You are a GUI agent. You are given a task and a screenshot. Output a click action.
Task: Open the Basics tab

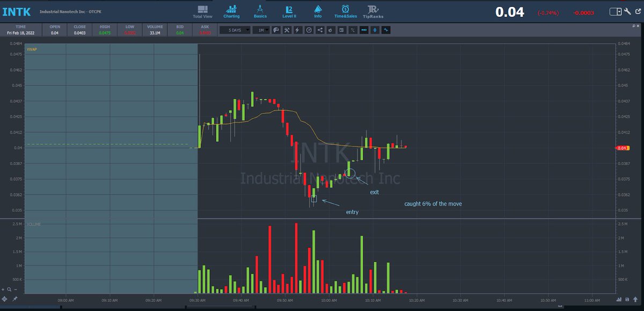260,12
